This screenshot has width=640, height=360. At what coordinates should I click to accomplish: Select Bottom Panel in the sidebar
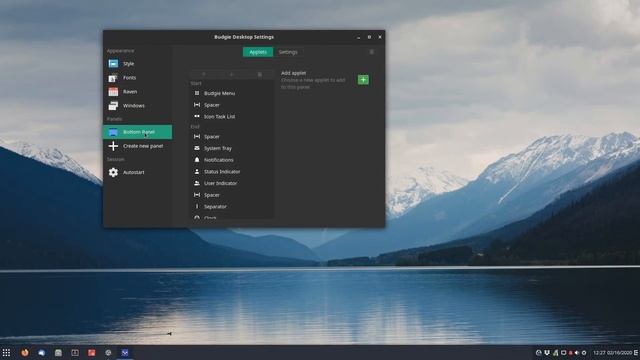pyautogui.click(x=137, y=132)
